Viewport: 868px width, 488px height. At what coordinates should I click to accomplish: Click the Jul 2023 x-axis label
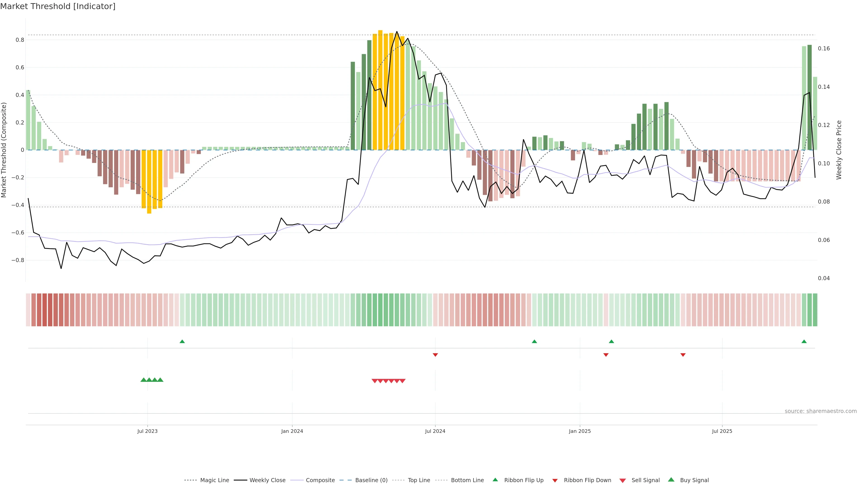pos(147,431)
